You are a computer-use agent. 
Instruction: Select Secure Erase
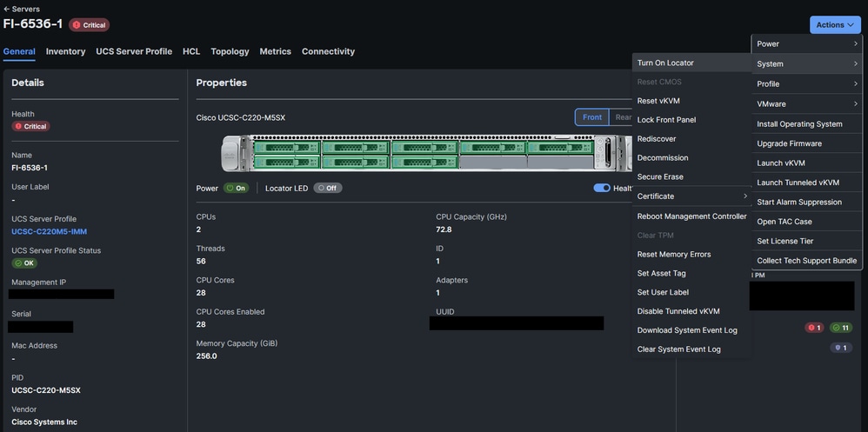[691, 176]
